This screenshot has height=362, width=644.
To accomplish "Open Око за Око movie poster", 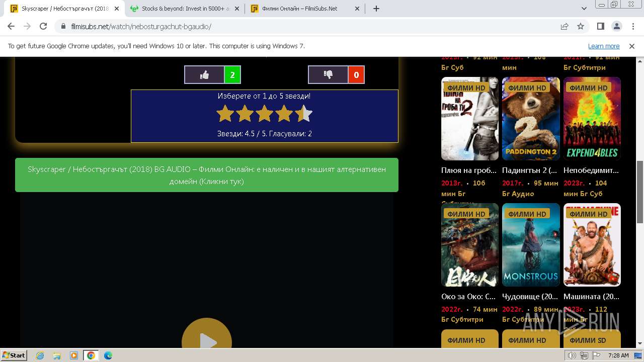I will 470,245.
